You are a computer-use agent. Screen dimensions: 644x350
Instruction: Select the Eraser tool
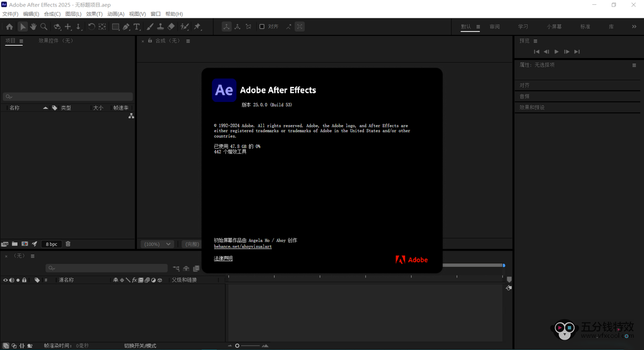click(171, 26)
